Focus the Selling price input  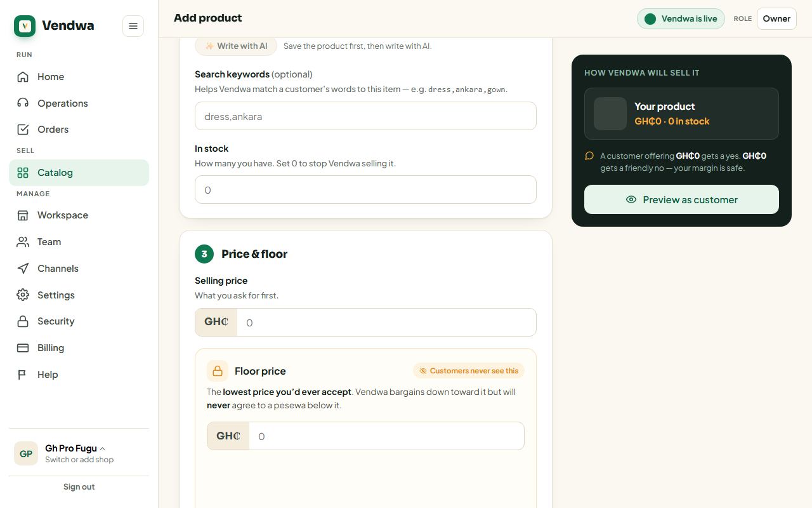point(387,323)
